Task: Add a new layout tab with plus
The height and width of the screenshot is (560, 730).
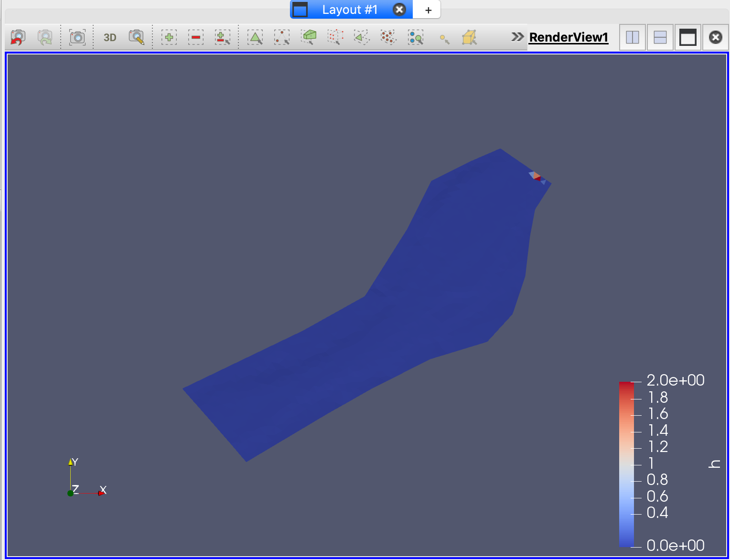Action: click(428, 10)
